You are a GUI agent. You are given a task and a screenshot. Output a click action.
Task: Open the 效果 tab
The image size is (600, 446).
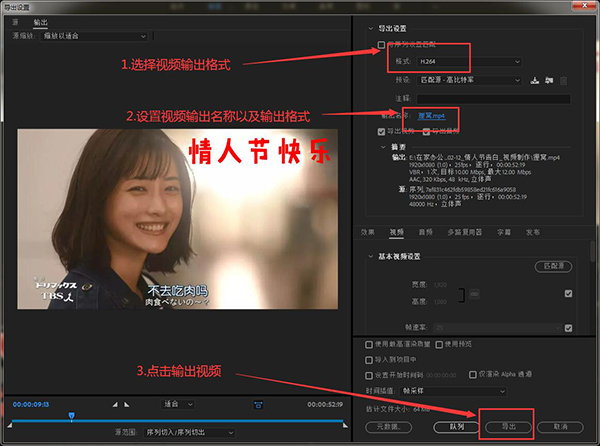[367, 232]
